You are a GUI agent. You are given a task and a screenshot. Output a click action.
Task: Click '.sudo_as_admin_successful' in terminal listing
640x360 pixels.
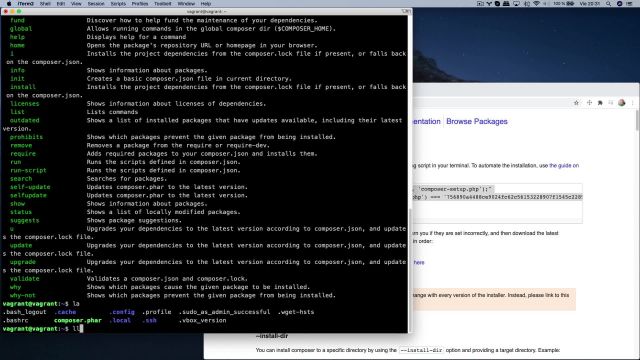click(x=224, y=312)
